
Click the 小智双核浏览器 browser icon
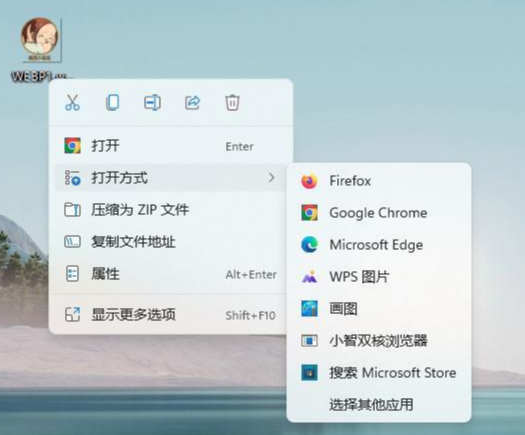[x=309, y=341]
